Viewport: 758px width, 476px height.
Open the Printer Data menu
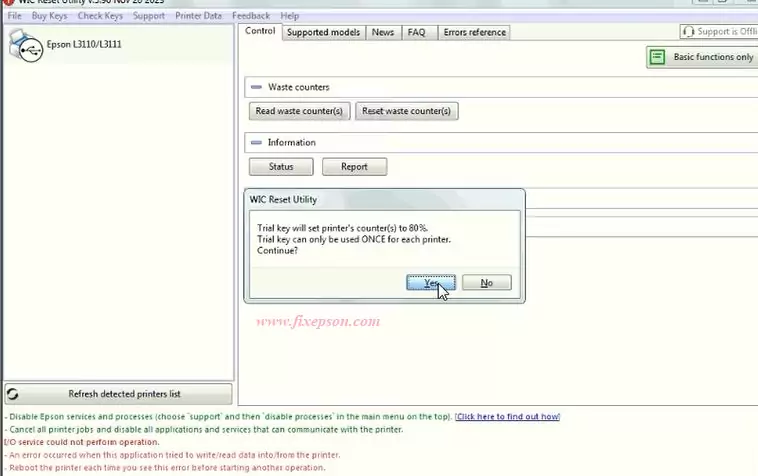(198, 16)
